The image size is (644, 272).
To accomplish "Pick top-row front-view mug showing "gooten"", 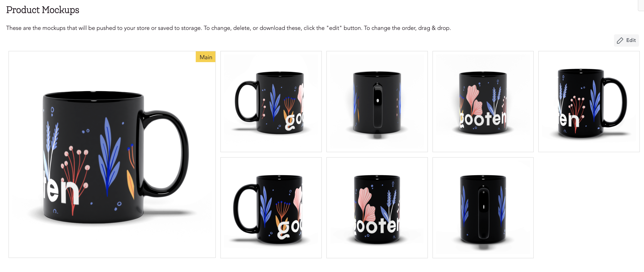I will (x=483, y=101).
